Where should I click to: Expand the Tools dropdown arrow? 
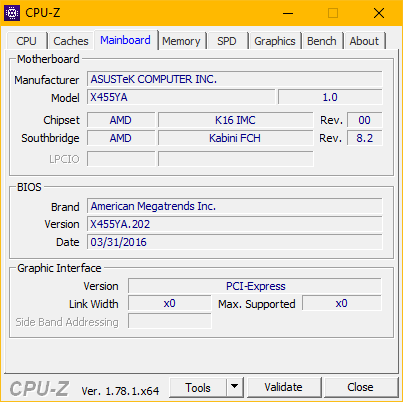[x=235, y=388]
